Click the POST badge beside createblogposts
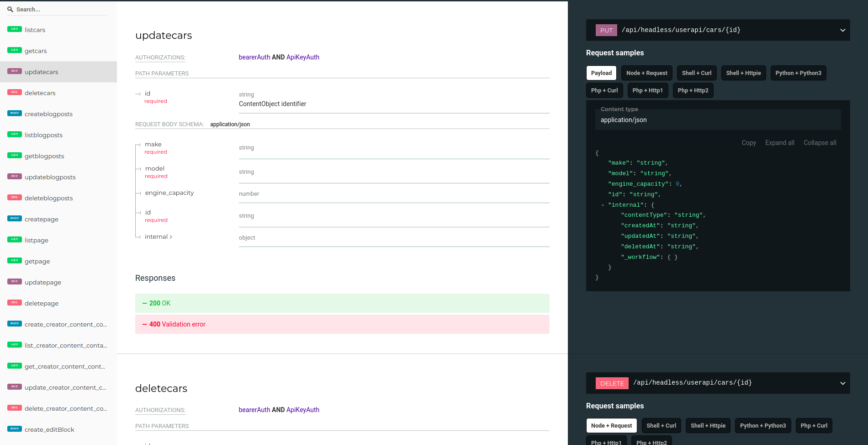Image resolution: width=868 pixels, height=445 pixels. pos(15,113)
